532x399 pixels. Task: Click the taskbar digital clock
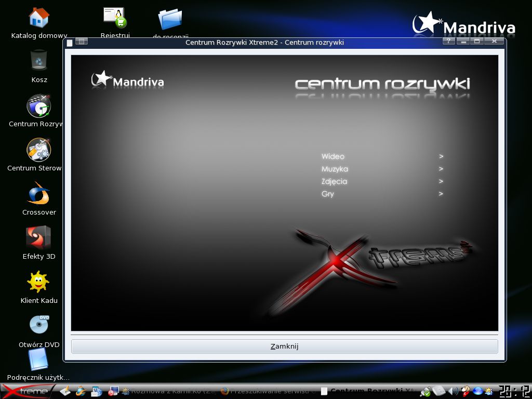(x=514, y=391)
